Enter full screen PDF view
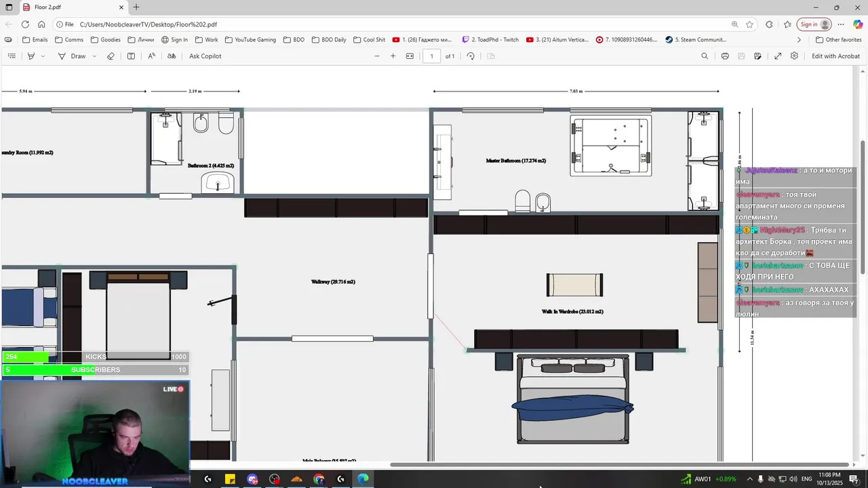Viewport: 868px width, 488px height. (778, 56)
